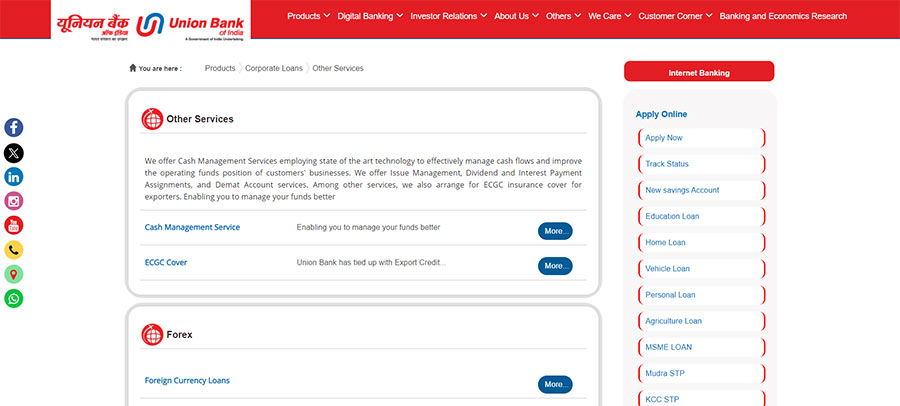Expand the Digital Banking menu
Viewport: 900px width, 406px height.
[370, 16]
